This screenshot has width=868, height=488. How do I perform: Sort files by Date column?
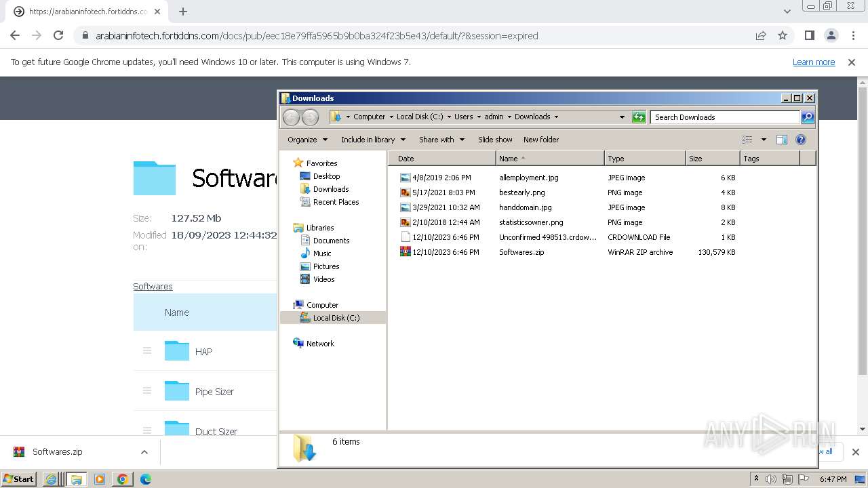442,159
